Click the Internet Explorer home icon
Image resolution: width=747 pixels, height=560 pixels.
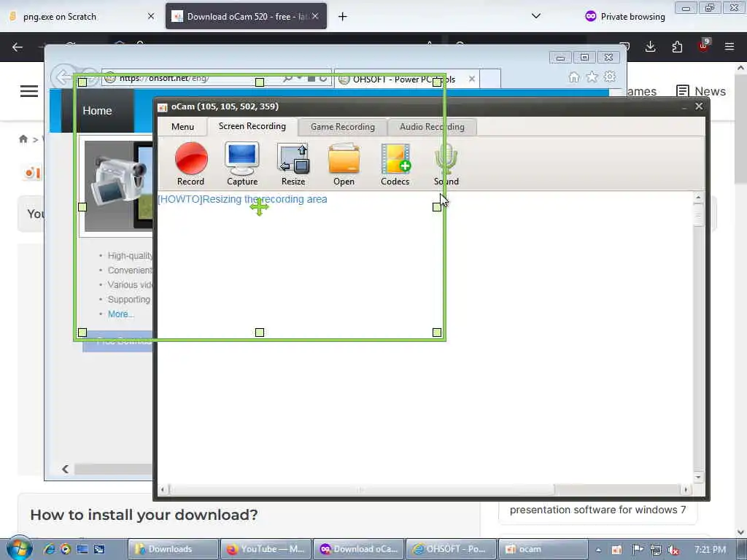574,77
